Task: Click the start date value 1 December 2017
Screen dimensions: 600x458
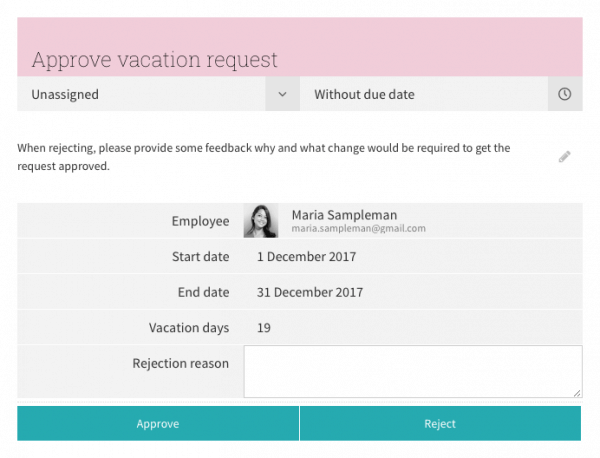Action: click(306, 257)
